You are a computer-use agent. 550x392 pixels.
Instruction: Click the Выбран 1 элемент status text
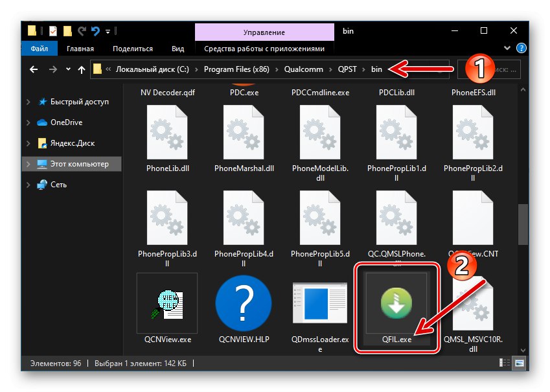(141, 363)
